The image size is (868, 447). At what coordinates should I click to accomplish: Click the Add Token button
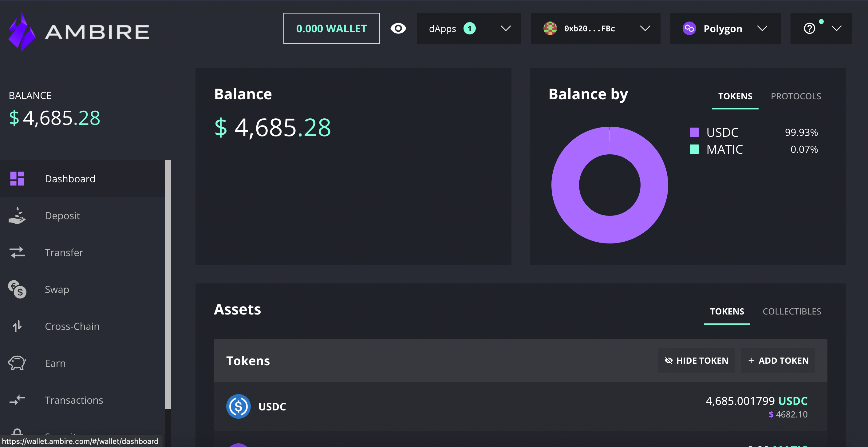pos(778,361)
